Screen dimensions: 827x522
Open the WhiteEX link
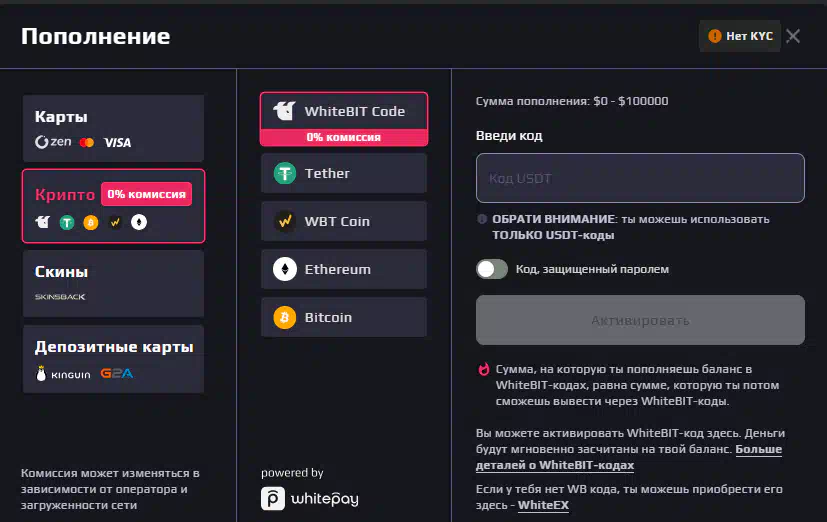[x=543, y=505]
